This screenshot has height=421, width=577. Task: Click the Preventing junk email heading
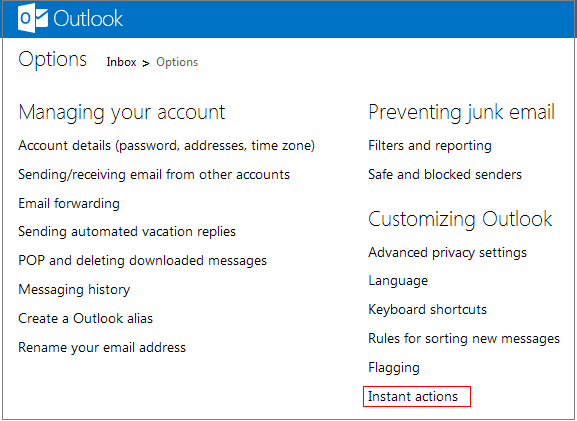[x=461, y=113]
